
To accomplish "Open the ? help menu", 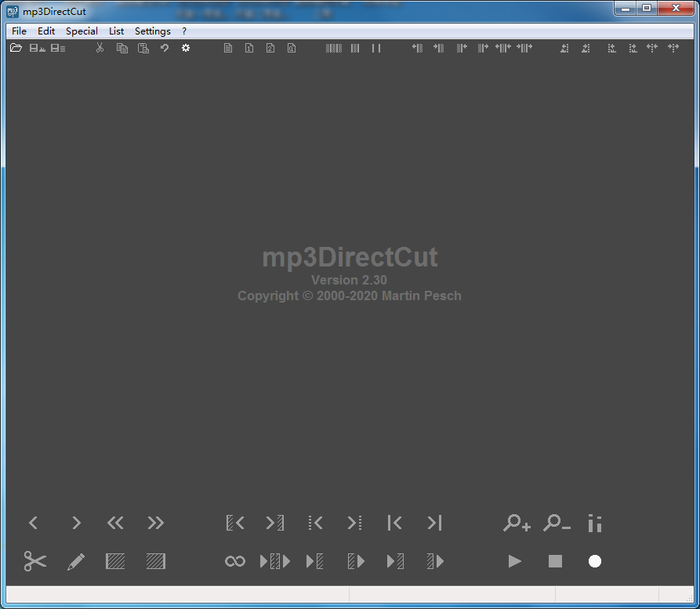I will tap(184, 31).
